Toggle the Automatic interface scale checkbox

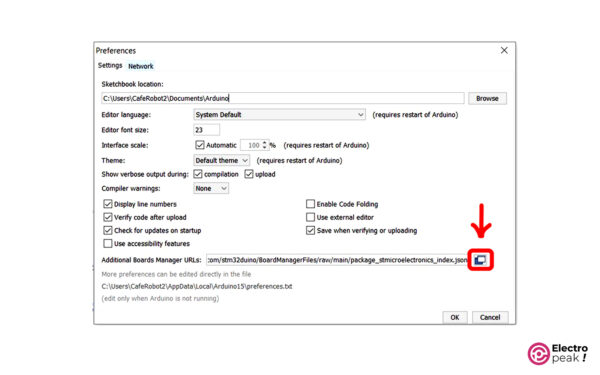tap(200, 145)
